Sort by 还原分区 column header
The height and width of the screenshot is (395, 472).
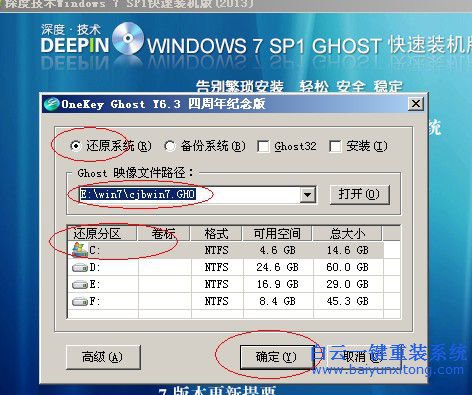tap(102, 234)
